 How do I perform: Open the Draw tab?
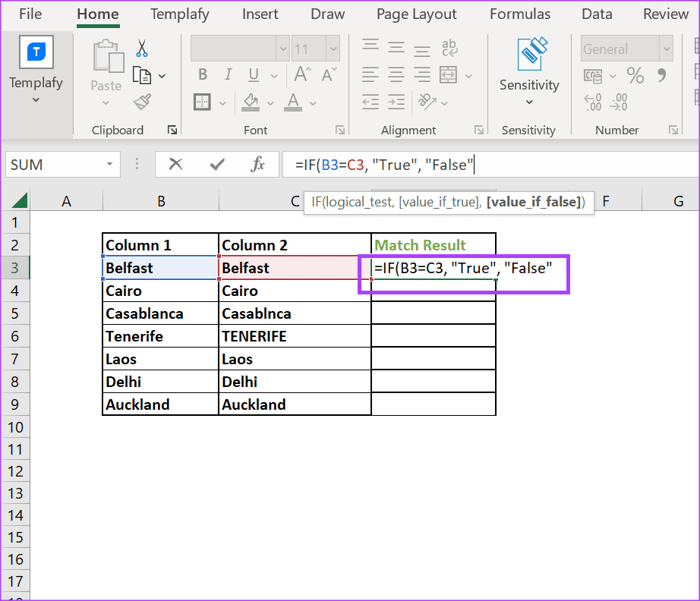(328, 14)
